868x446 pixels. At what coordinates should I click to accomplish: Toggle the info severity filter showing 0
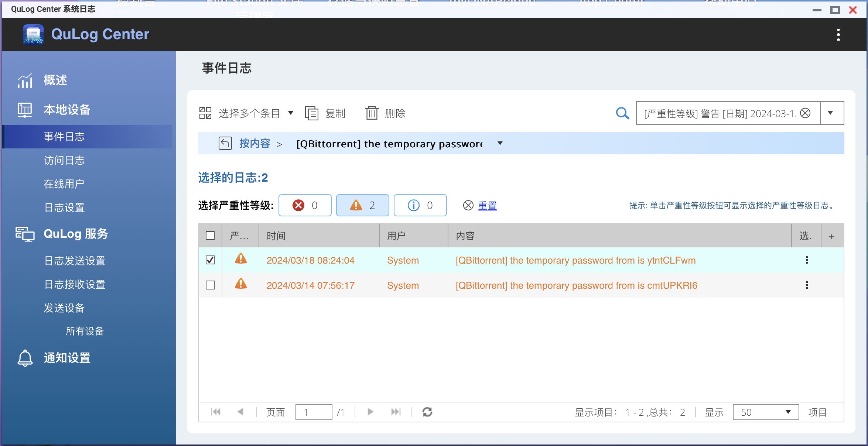[420, 205]
